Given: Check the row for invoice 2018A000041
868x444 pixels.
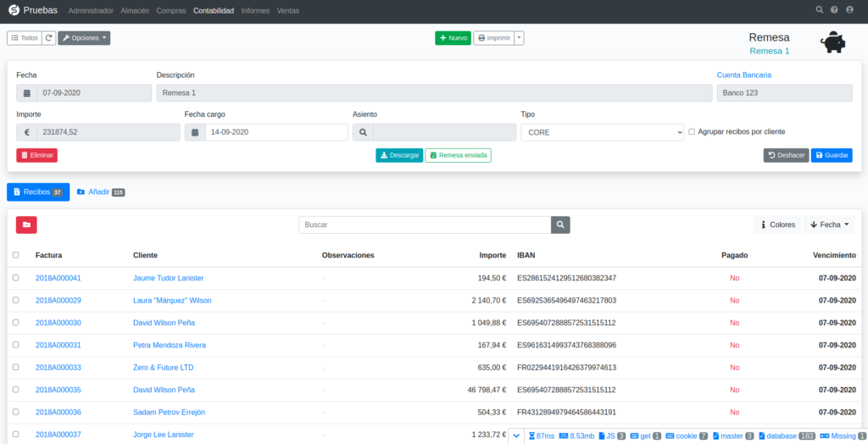Looking at the screenshot, I should [x=16, y=278].
